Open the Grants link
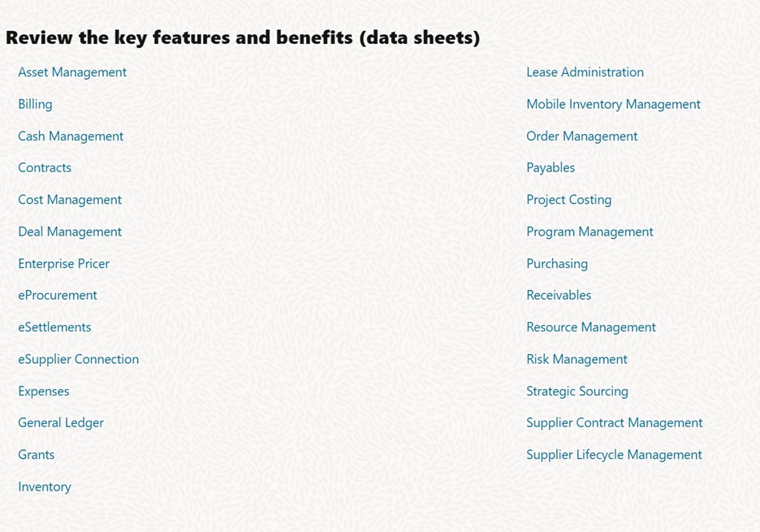This screenshot has width=760, height=532. click(37, 455)
